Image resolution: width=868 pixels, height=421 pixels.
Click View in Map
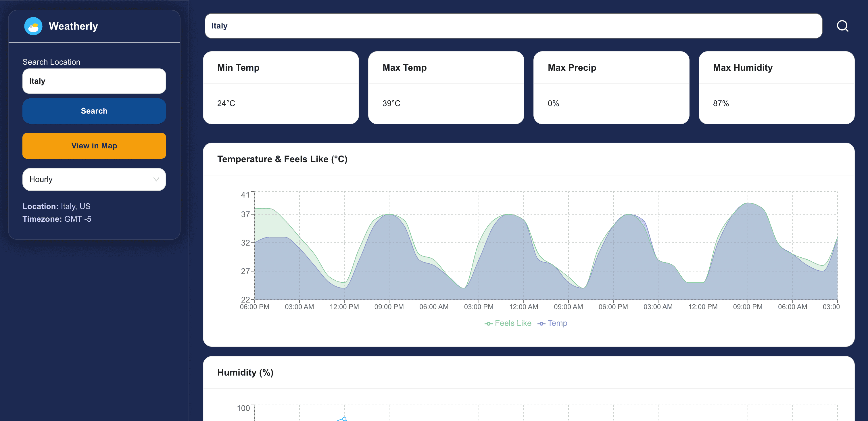click(94, 146)
